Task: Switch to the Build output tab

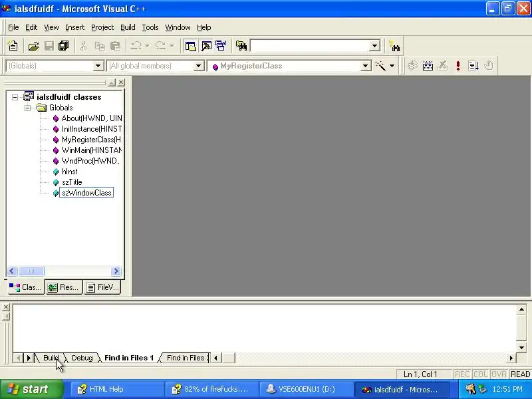Action: [51, 358]
